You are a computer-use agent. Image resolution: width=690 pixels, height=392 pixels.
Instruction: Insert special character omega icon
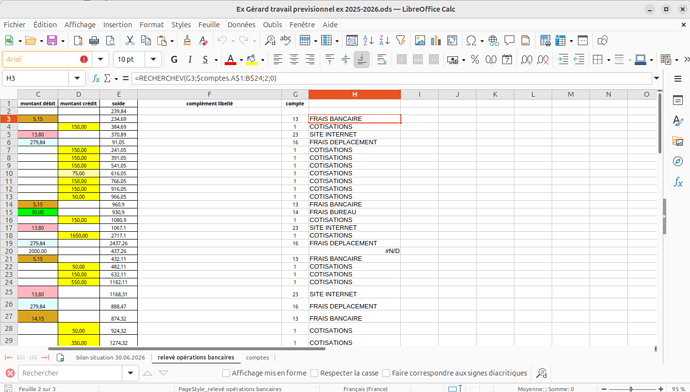471,40
